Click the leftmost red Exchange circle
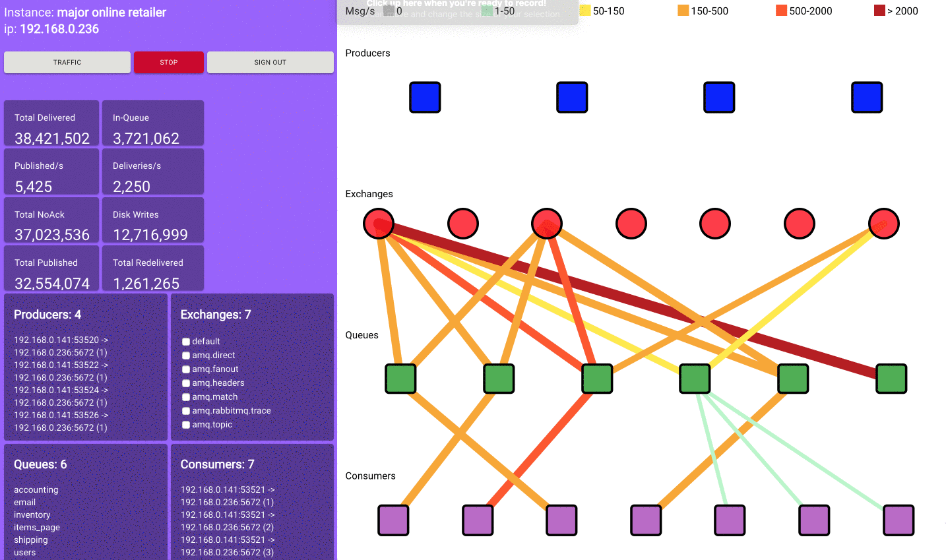 pyautogui.click(x=378, y=223)
